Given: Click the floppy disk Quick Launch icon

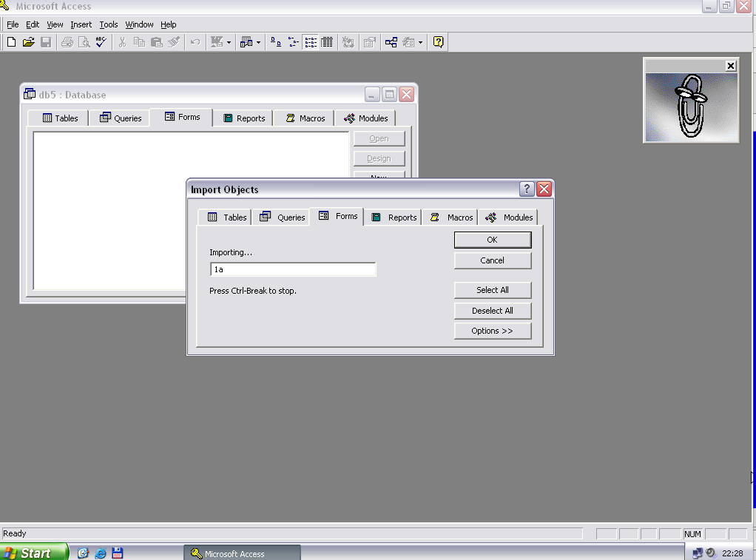Looking at the screenshot, I should pyautogui.click(x=117, y=553).
